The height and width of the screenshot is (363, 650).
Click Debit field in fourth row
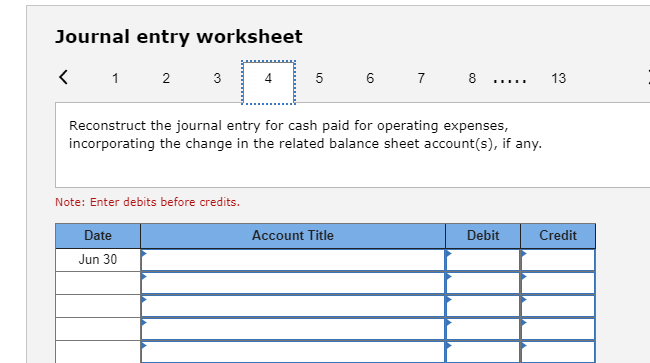tap(483, 329)
